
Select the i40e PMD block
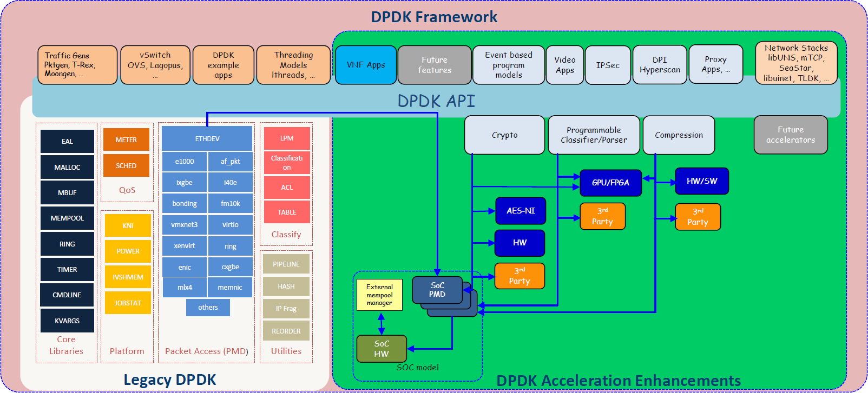pos(231,183)
